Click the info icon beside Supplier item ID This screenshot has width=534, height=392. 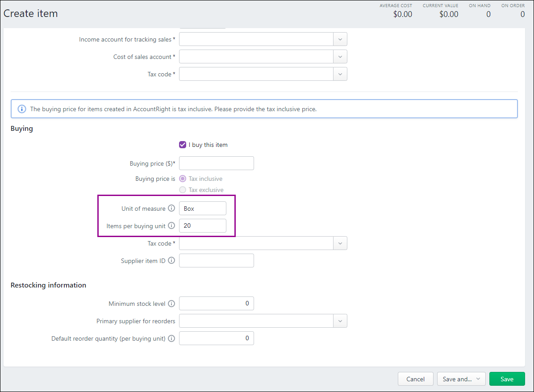pyautogui.click(x=171, y=261)
